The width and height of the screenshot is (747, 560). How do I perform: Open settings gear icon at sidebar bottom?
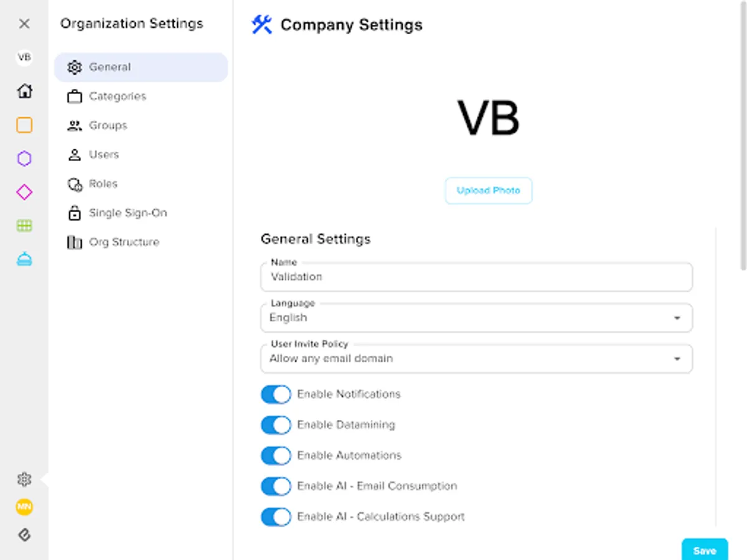coord(24,479)
